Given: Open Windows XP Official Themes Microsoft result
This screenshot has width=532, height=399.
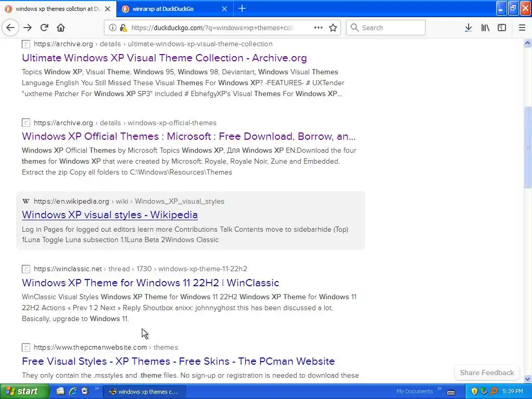Looking at the screenshot, I should coord(189,137).
